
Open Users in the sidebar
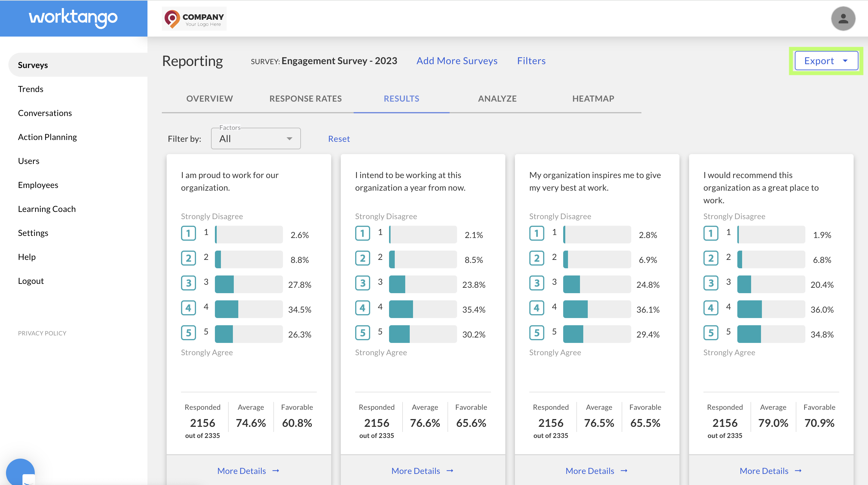[29, 161]
